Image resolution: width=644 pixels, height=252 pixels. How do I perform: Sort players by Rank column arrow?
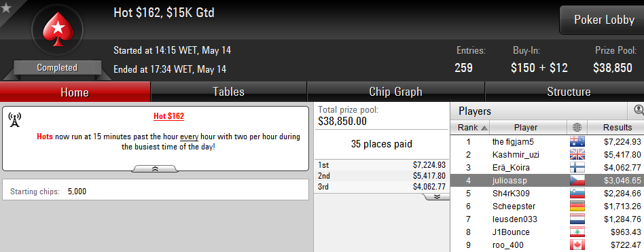point(484,128)
